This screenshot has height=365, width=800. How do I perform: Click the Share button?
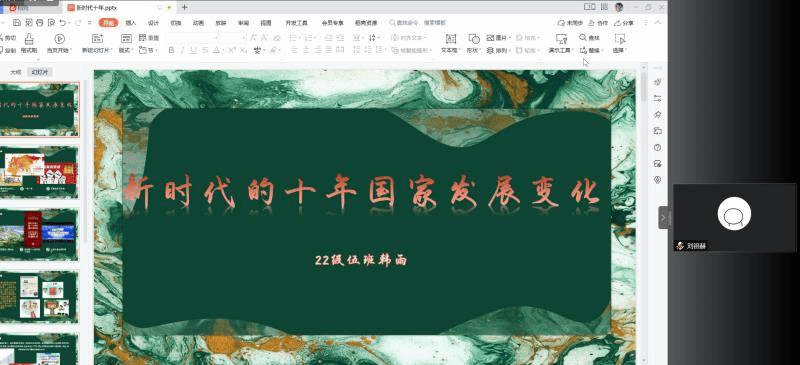[x=624, y=23]
